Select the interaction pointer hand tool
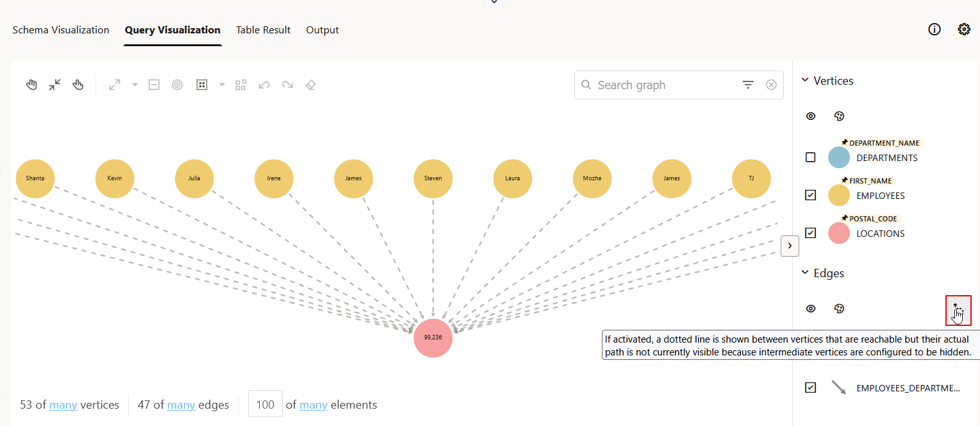Viewport: 980px width, 426px height. (x=78, y=85)
